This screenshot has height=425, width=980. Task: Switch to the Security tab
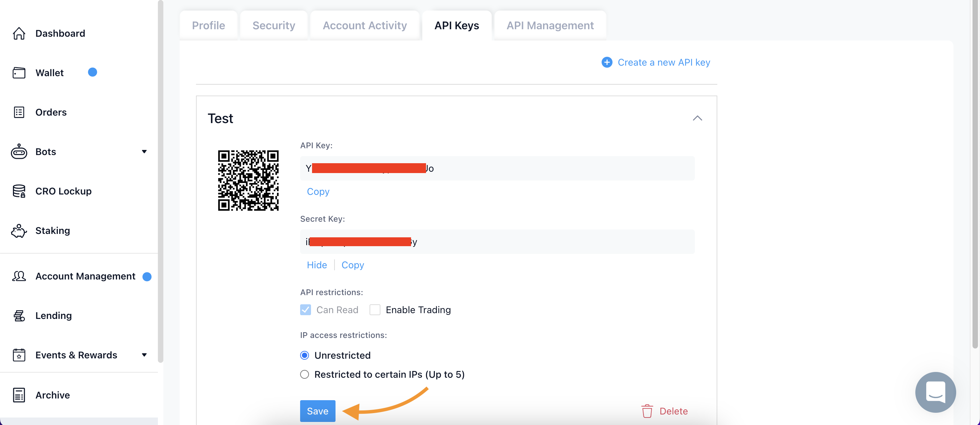pyautogui.click(x=274, y=26)
